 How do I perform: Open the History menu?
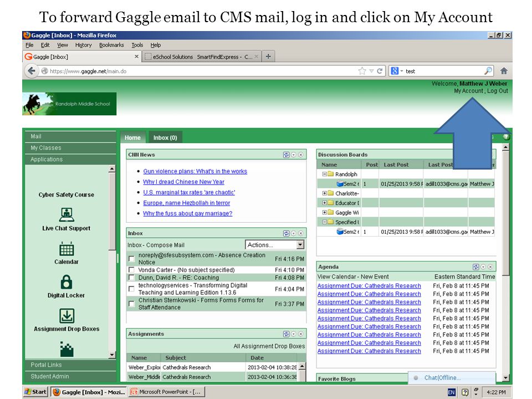point(84,45)
